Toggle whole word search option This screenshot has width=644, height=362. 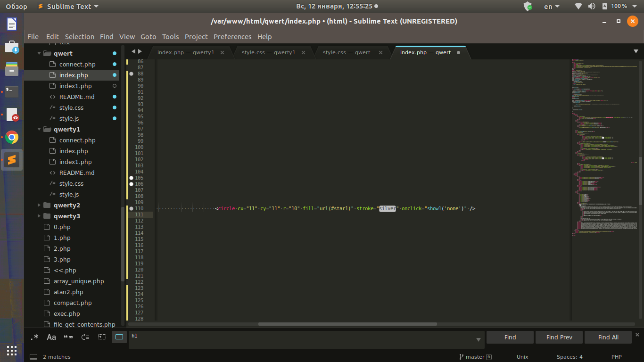click(68, 337)
